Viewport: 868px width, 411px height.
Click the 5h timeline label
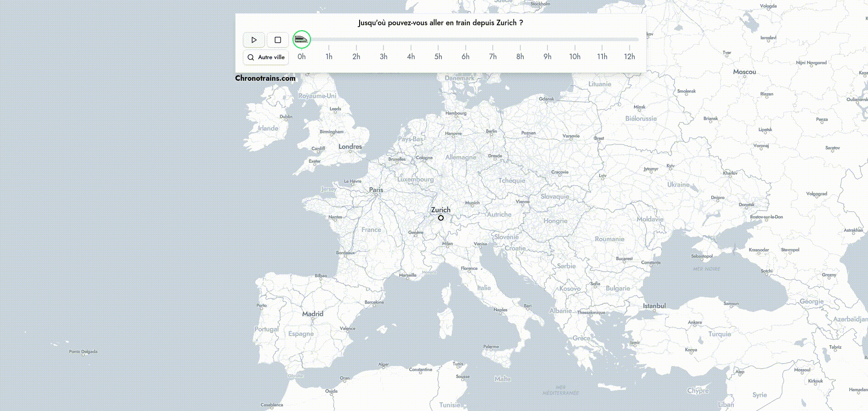(438, 56)
